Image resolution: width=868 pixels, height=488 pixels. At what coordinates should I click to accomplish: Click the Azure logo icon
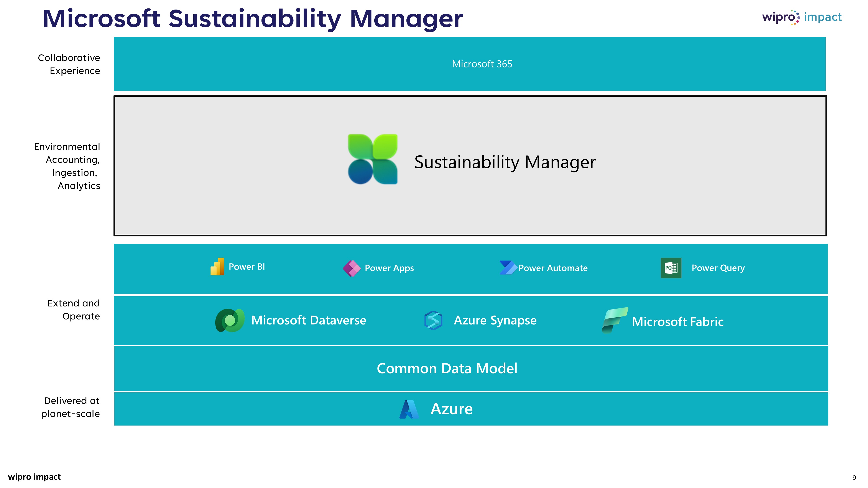(x=409, y=409)
